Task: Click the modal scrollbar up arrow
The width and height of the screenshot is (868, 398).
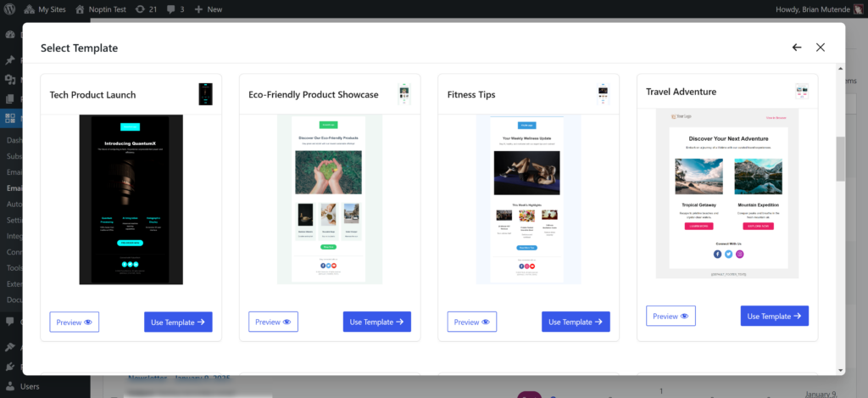Action: (x=840, y=68)
